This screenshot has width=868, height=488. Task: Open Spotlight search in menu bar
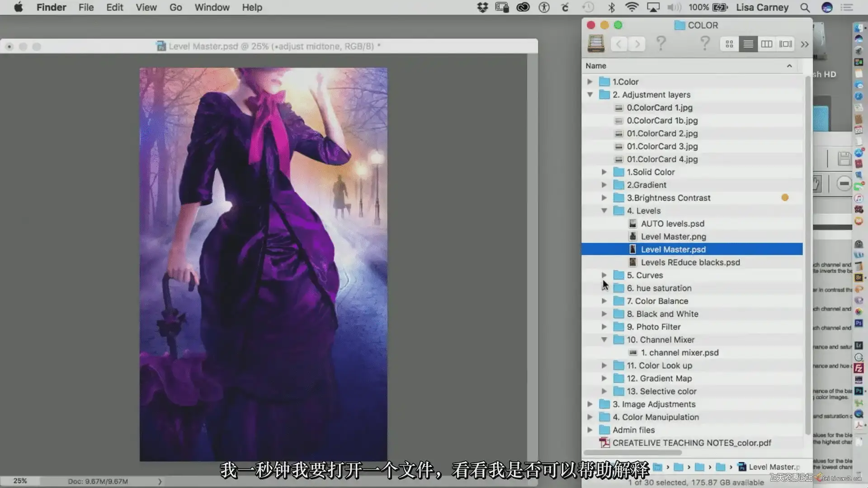click(805, 7)
